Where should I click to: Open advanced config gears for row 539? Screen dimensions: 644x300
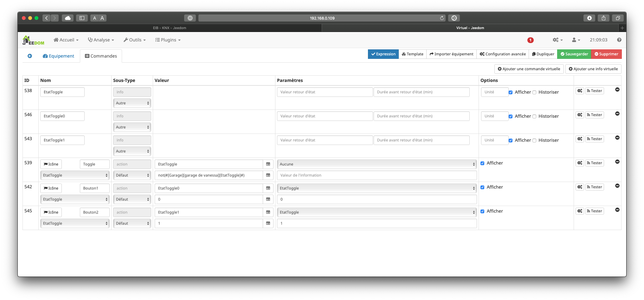(580, 163)
